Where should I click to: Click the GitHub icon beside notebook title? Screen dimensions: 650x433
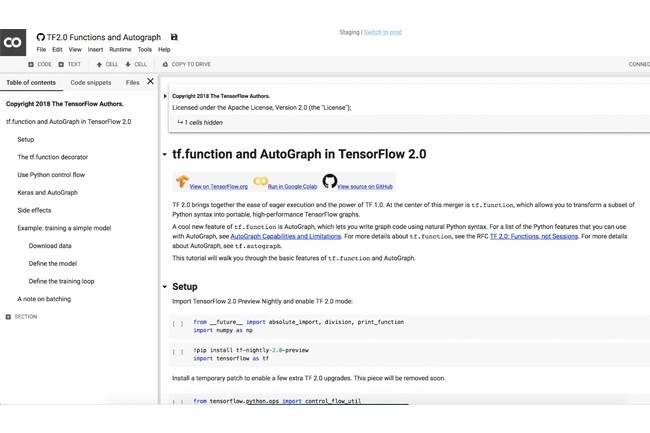click(x=40, y=37)
